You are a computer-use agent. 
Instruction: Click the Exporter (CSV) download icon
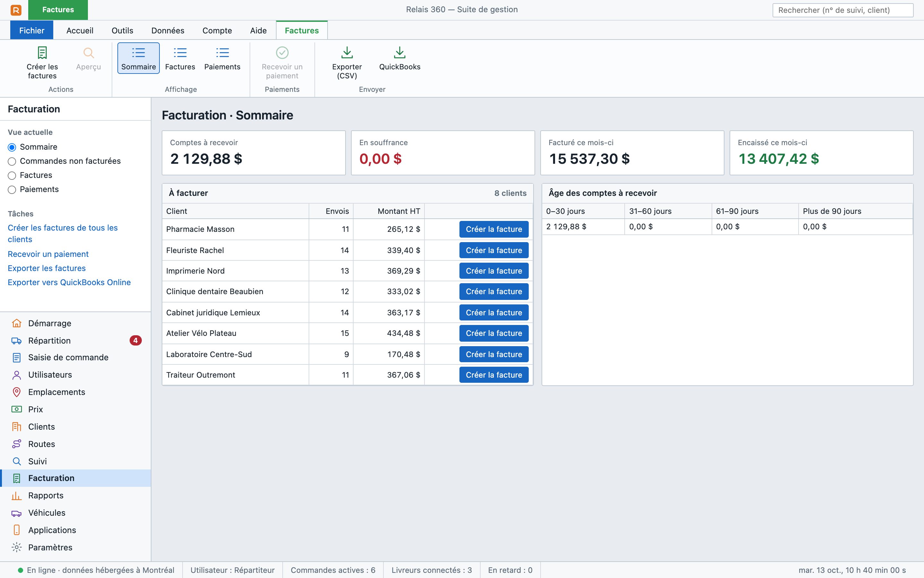pyautogui.click(x=347, y=53)
